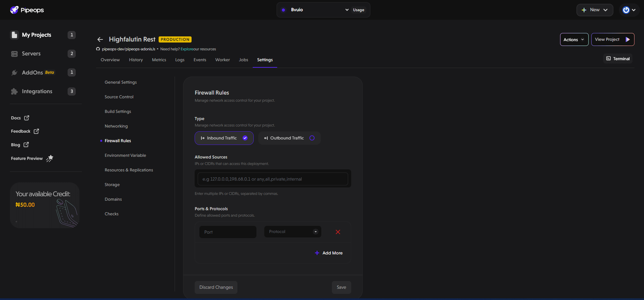
Task: Switch to the History tab
Action: [136, 60]
